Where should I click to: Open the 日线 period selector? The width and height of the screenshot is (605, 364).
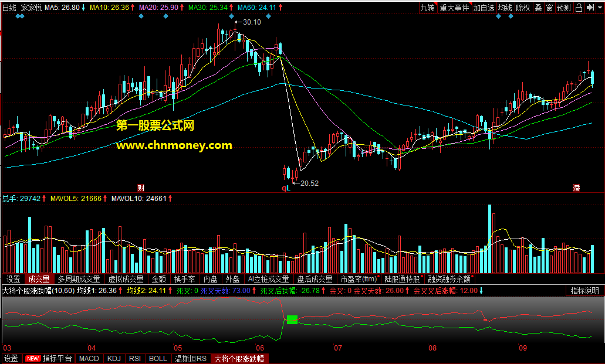9,8
